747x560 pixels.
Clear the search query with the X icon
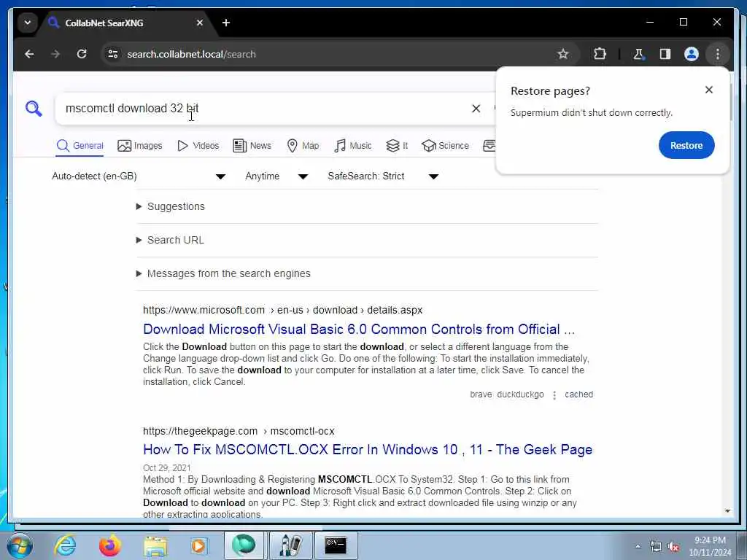pos(476,109)
